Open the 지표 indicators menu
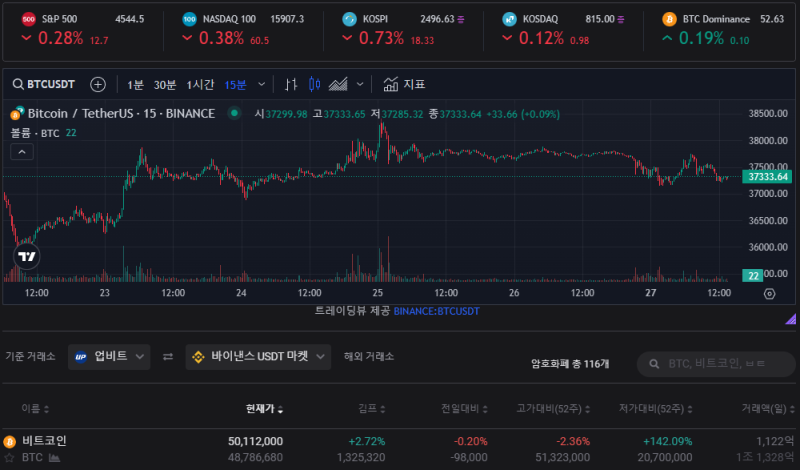The height and width of the screenshot is (470, 800). [404, 84]
